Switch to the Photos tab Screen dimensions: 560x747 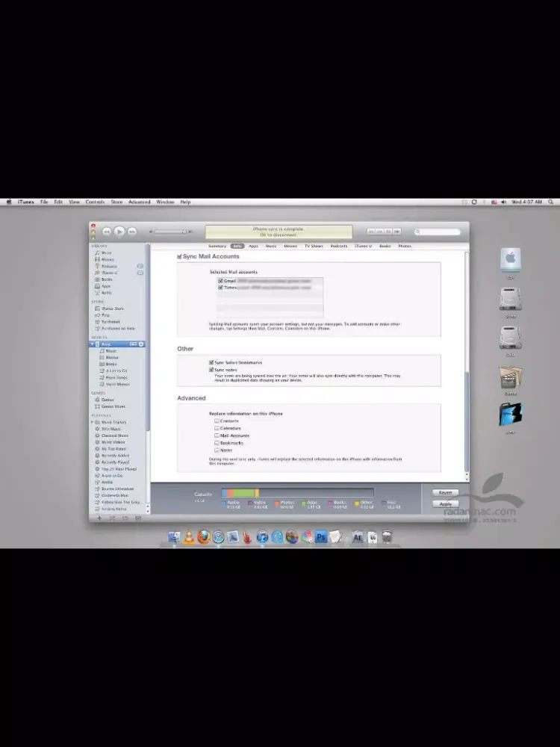[405, 247]
